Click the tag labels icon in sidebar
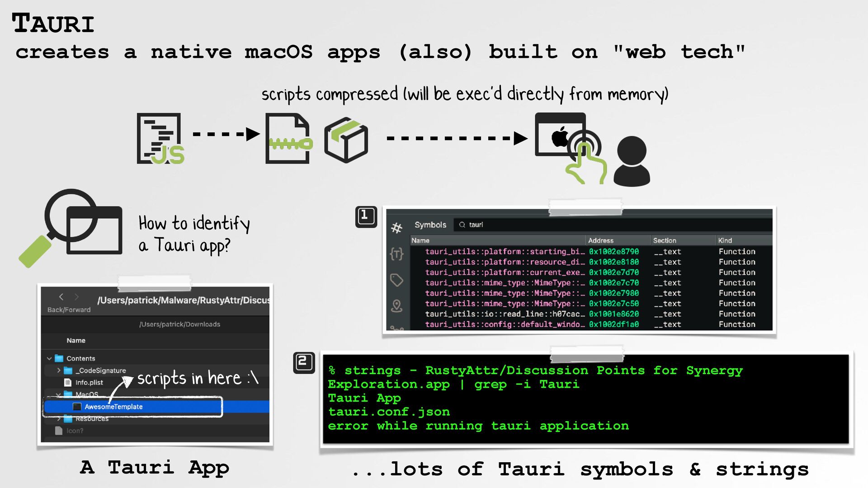Screen dimensions: 868x488 pos(396,280)
